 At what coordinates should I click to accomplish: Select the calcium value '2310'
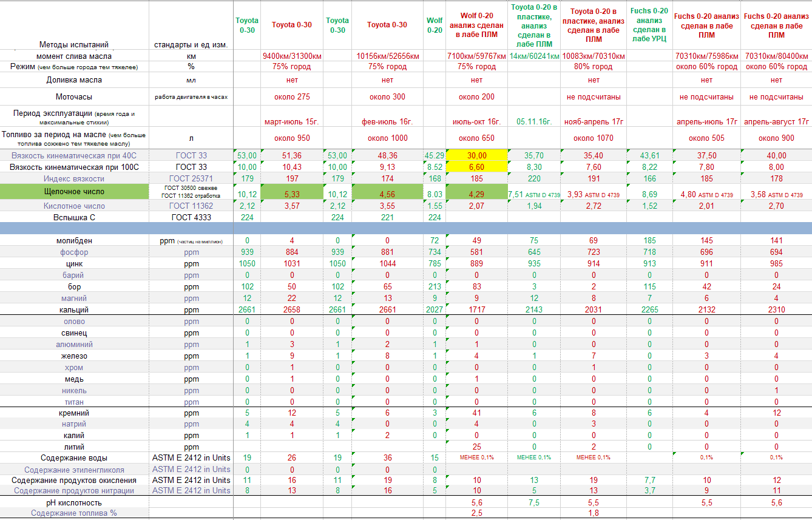tap(776, 310)
